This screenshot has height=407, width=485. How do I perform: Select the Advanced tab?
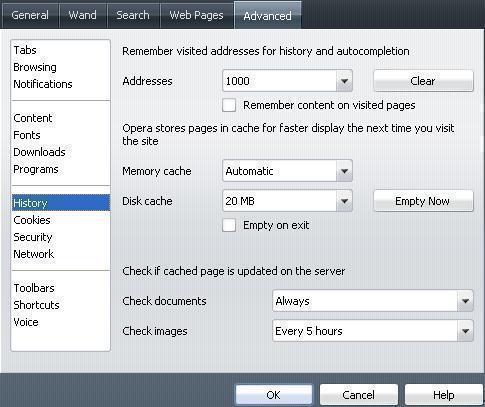point(268,15)
